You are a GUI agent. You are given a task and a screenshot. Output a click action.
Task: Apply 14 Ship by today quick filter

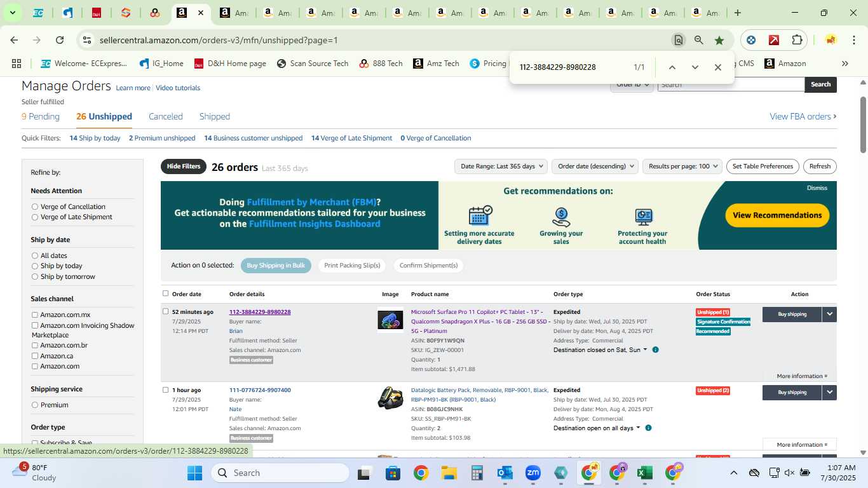pos(95,138)
